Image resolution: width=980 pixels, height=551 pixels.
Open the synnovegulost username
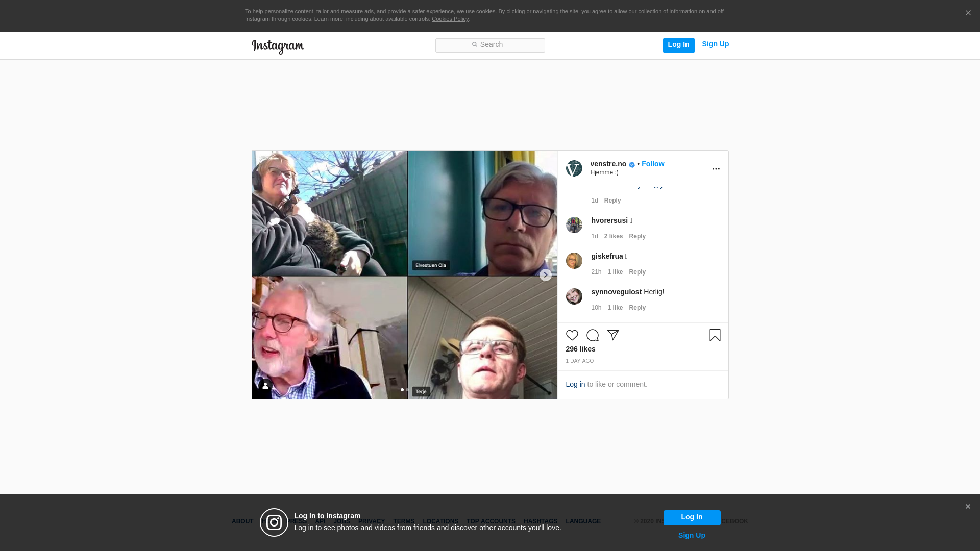pos(616,292)
